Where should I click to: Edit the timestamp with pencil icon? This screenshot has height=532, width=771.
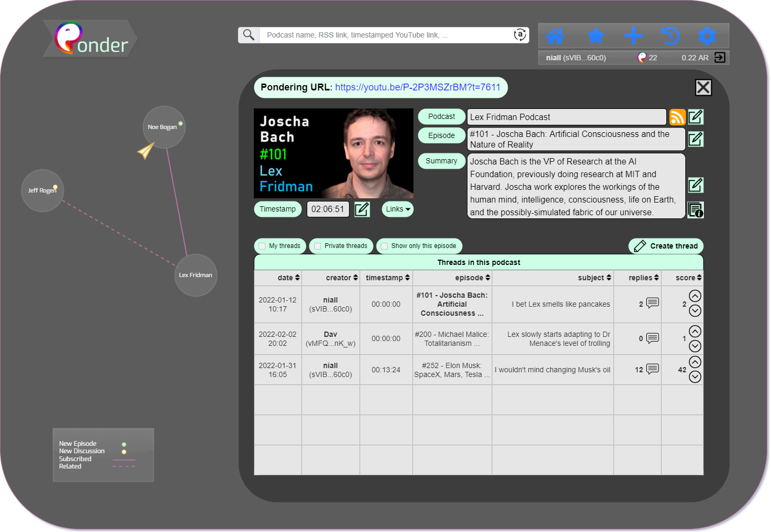pyautogui.click(x=362, y=209)
